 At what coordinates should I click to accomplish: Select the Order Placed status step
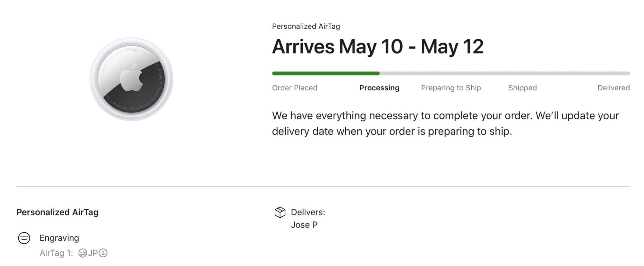coord(295,88)
